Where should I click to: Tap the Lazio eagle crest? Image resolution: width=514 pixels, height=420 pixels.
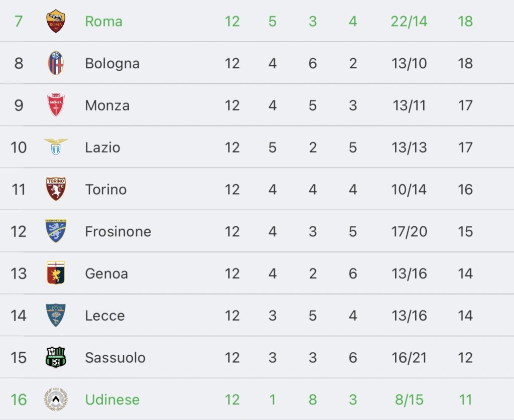tap(56, 147)
